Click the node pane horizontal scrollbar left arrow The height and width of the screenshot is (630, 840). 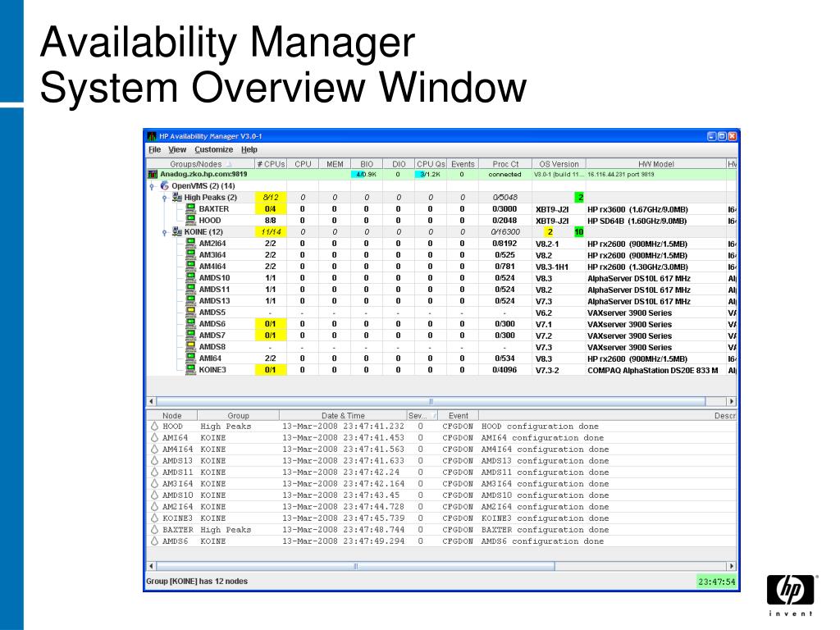click(152, 401)
